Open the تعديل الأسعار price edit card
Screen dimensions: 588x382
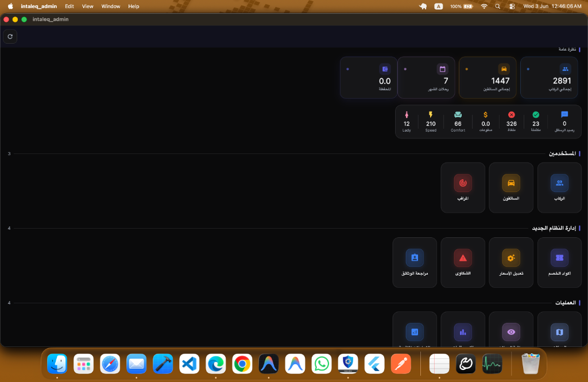[511, 263]
